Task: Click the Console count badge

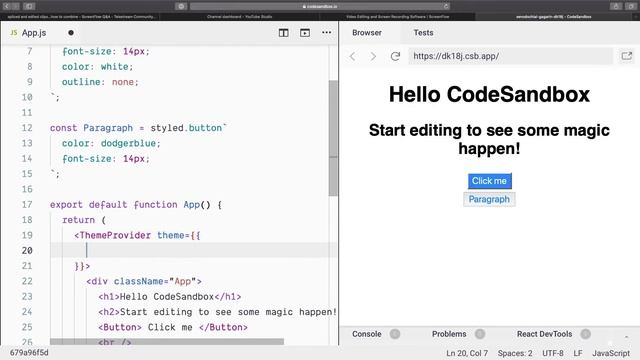Action: pos(395,334)
